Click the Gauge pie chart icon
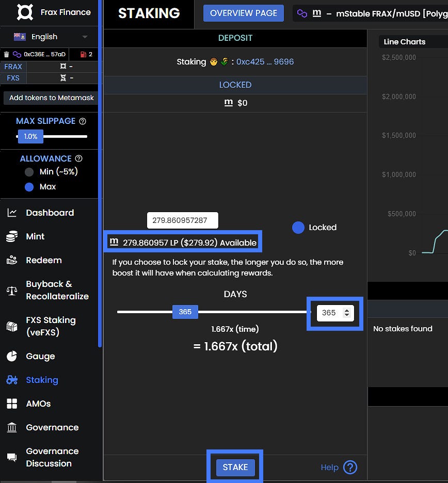448x483 pixels. click(12, 356)
